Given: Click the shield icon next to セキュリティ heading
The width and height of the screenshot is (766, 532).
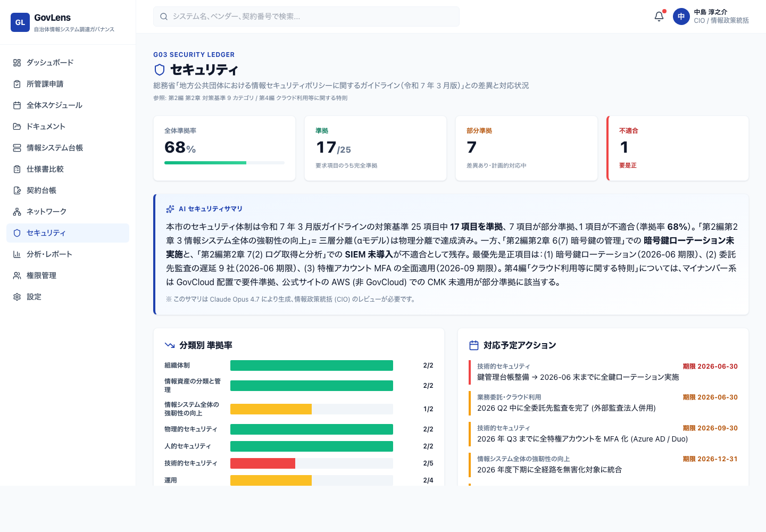Looking at the screenshot, I should coord(158,70).
